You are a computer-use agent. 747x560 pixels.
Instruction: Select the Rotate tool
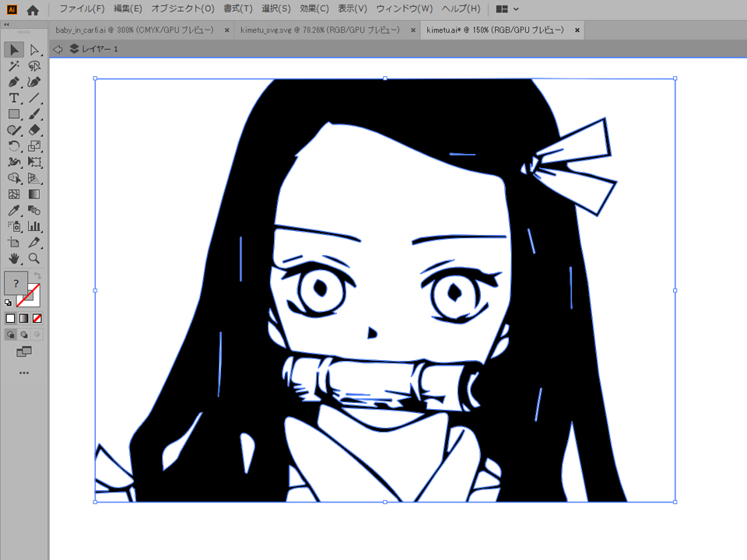[14, 146]
